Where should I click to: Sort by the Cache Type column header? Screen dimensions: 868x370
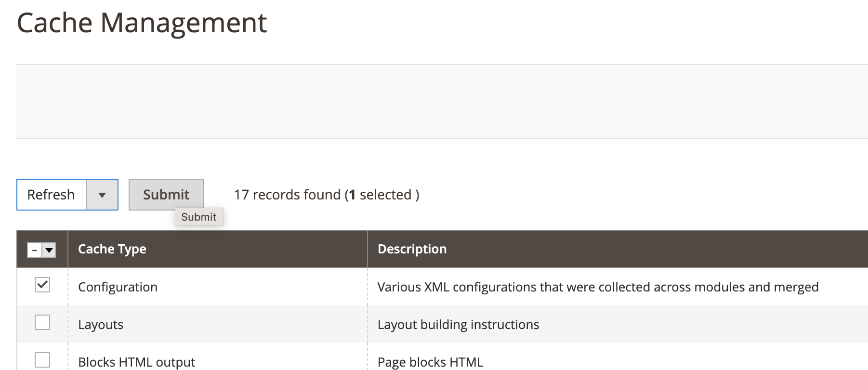coord(112,249)
